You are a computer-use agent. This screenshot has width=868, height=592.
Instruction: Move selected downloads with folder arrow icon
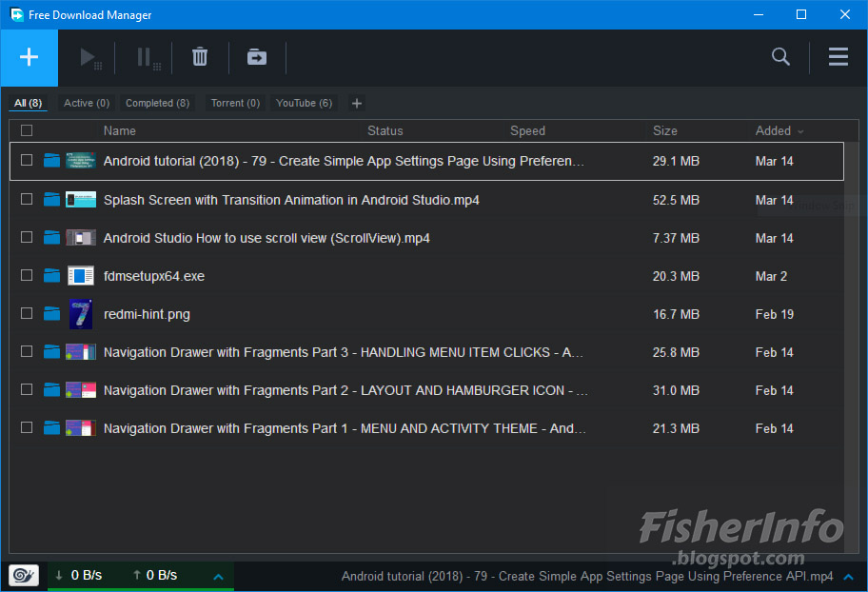point(257,57)
